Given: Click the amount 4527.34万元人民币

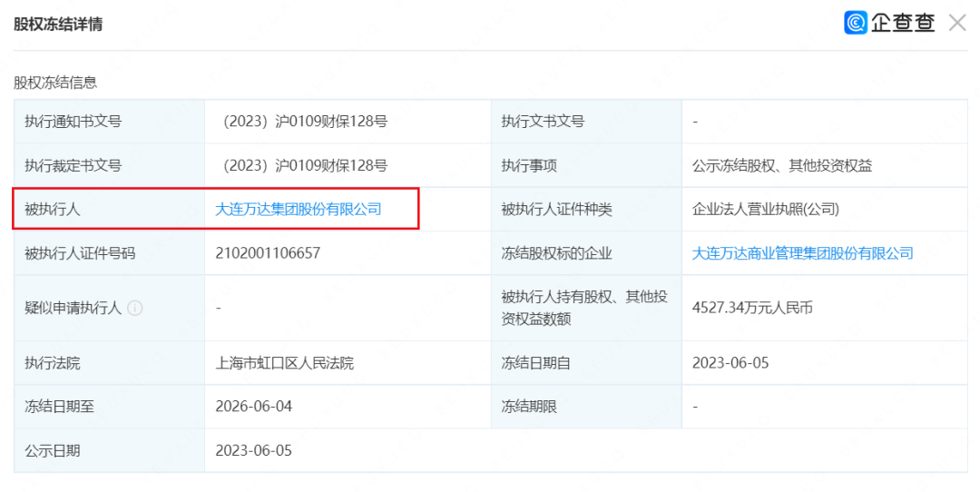Looking at the screenshot, I should tap(752, 308).
